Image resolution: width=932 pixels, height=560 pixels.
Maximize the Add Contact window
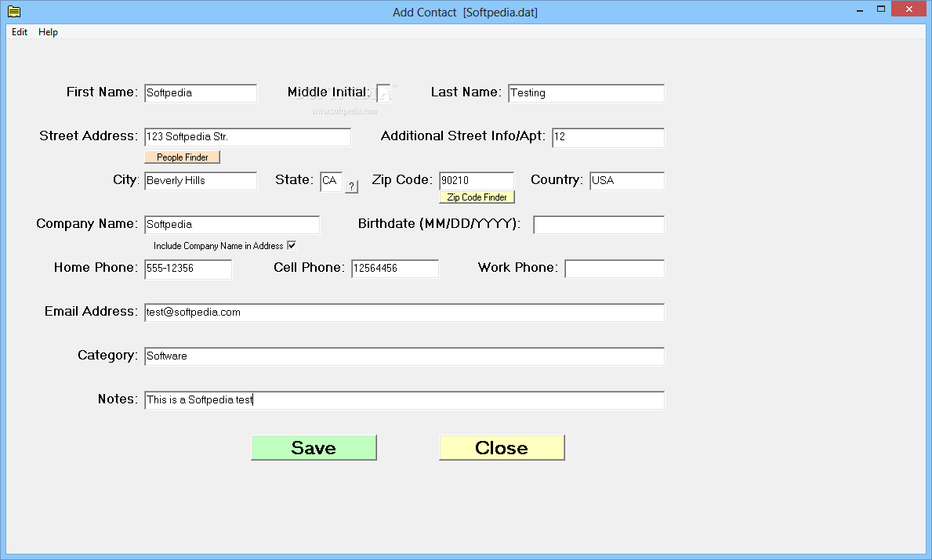point(881,9)
